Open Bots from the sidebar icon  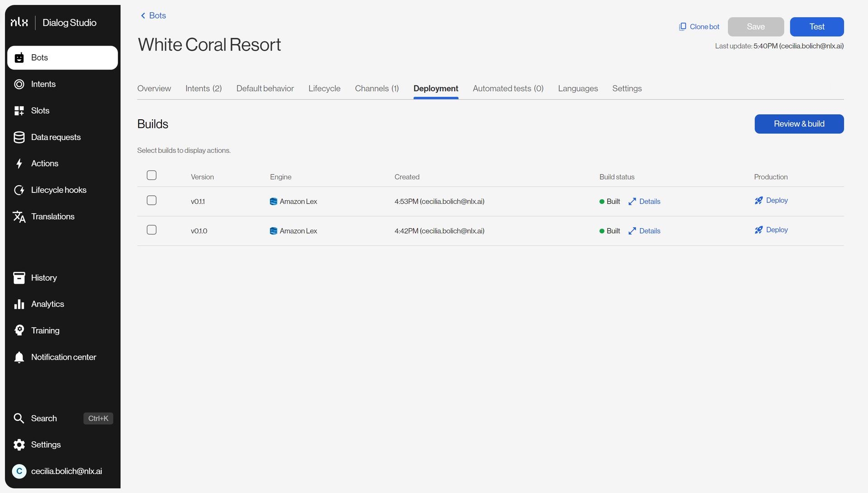[x=19, y=58]
